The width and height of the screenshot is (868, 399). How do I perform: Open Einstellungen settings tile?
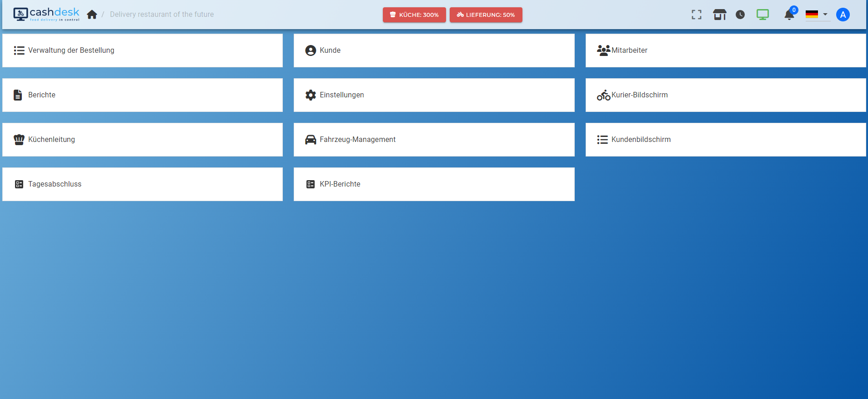(434, 95)
